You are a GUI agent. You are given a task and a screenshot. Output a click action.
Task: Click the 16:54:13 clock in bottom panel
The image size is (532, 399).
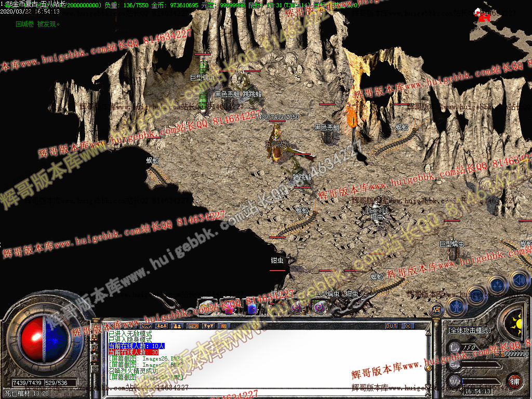point(478,391)
